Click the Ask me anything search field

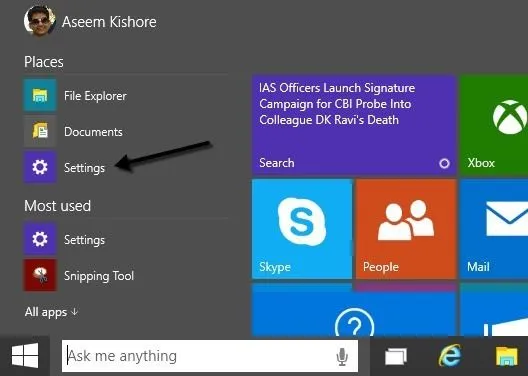(x=209, y=356)
